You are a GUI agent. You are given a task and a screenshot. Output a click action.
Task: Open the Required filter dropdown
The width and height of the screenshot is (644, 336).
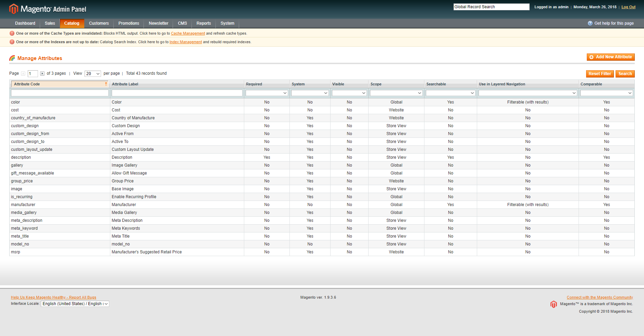(267, 93)
